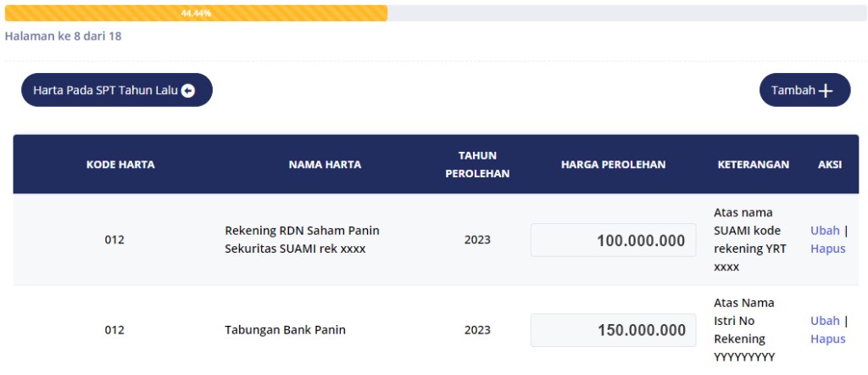The height and width of the screenshot is (375, 868).
Task: Click Hapus for the Rekening RDN Saham row
Action: pos(827,249)
